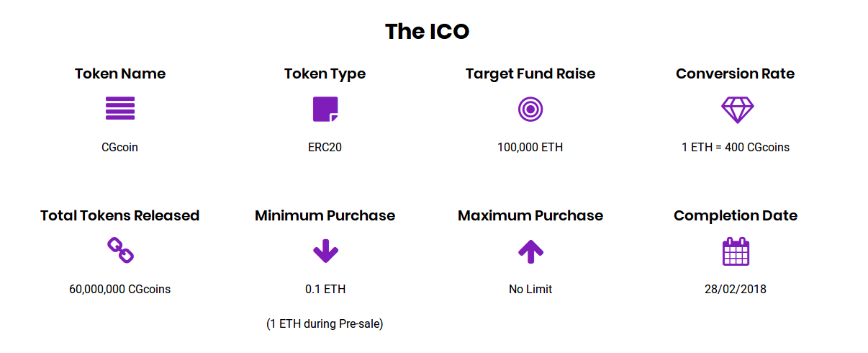Click the 'Target Fund Raise' heading
This screenshot has width=868, height=353.
point(530,73)
